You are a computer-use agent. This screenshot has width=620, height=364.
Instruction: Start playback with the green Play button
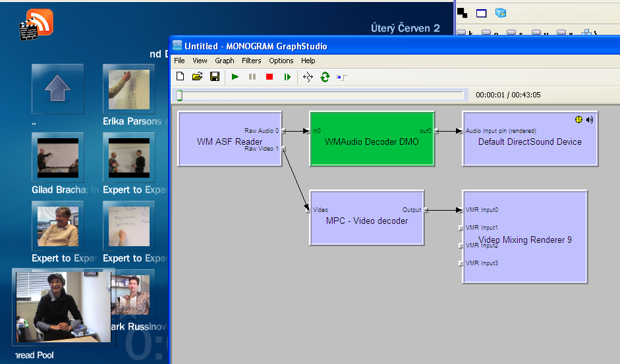[235, 76]
